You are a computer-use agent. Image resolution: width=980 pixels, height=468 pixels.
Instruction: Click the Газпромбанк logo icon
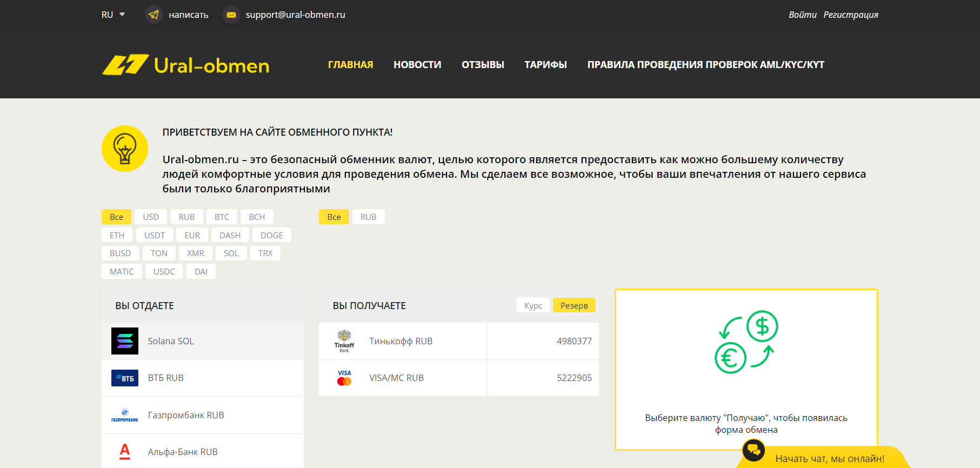click(125, 415)
